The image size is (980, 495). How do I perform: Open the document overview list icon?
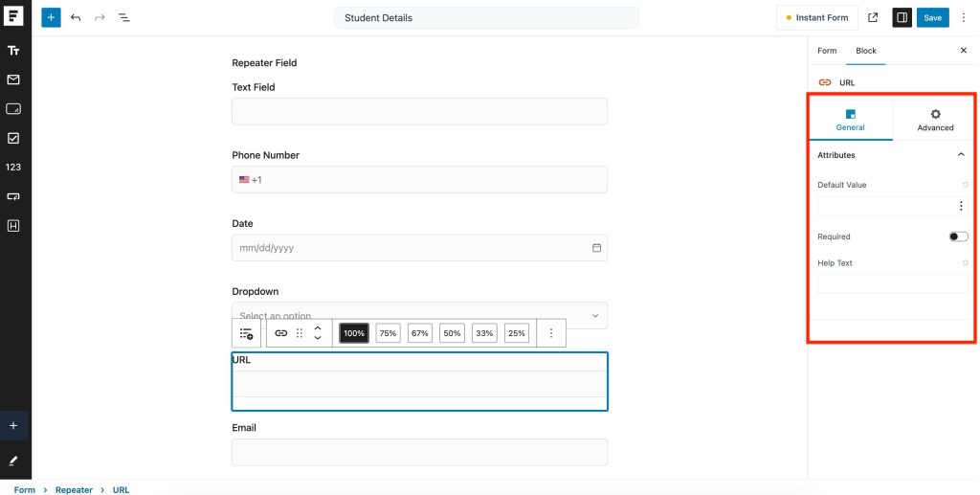tap(124, 17)
